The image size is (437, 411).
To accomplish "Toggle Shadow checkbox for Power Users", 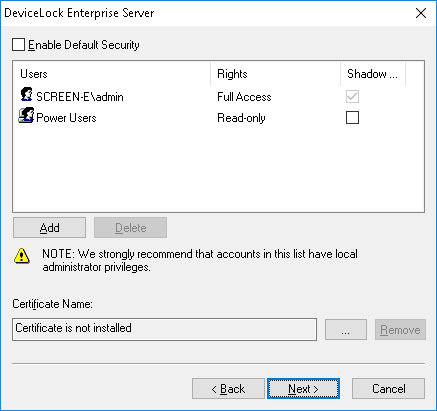I will (352, 118).
